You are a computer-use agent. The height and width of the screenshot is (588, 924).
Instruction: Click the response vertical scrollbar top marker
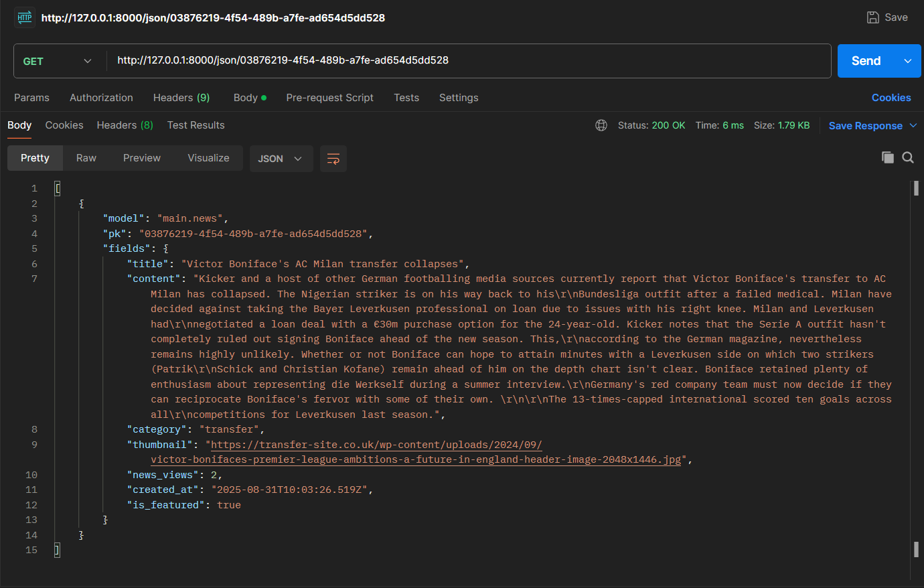point(916,188)
